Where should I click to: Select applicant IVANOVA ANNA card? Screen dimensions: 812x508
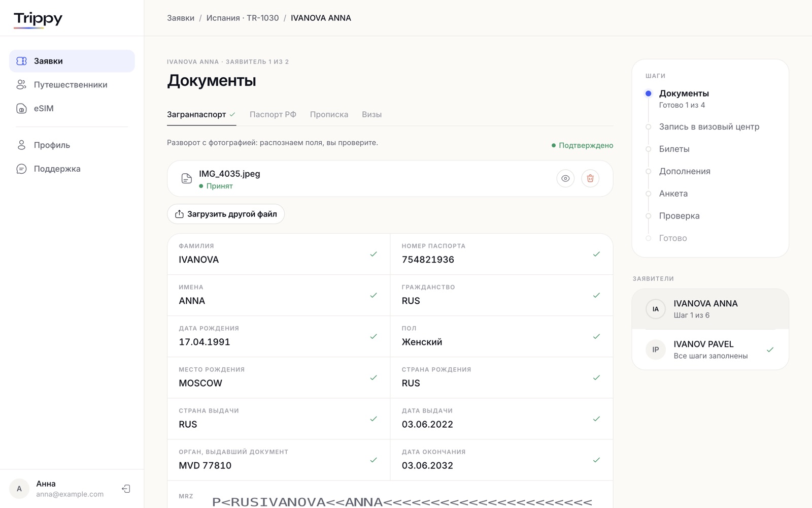tap(710, 309)
